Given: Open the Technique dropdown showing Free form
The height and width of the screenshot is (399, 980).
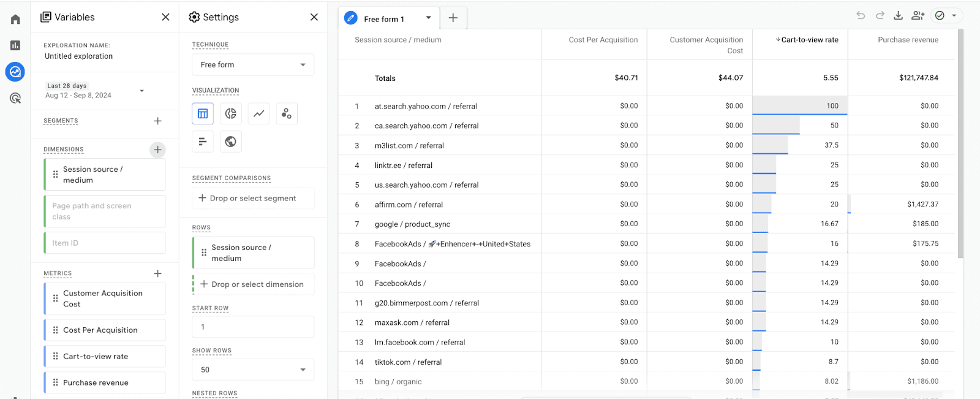Looking at the screenshot, I should tap(252, 65).
